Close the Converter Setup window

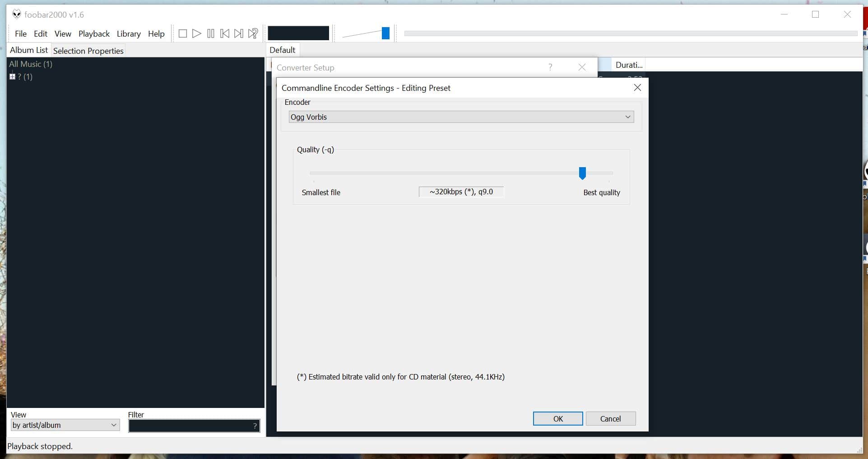tap(582, 67)
